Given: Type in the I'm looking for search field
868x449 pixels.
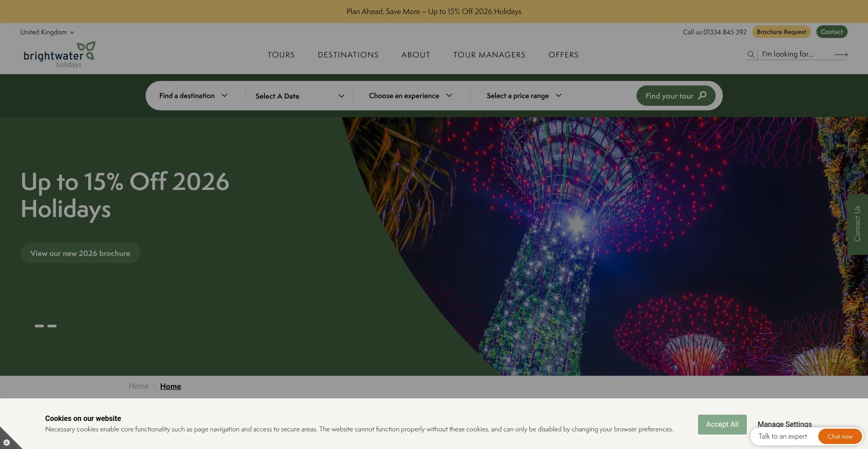Looking at the screenshot, I should (796, 54).
